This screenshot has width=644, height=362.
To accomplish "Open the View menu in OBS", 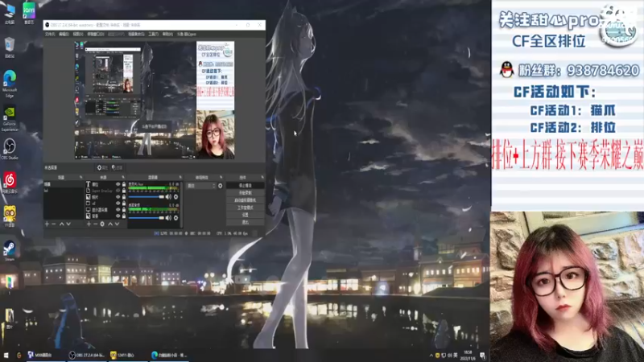I will point(77,34).
